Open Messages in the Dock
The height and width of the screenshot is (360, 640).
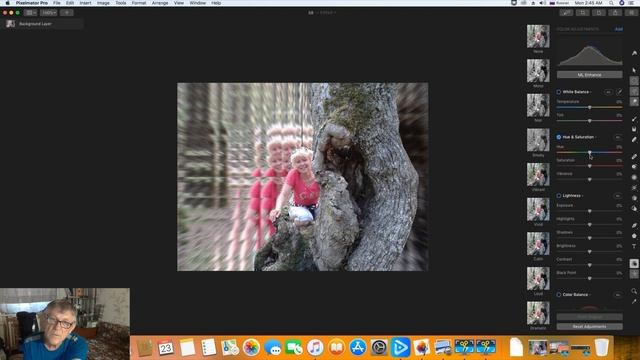tap(273, 347)
